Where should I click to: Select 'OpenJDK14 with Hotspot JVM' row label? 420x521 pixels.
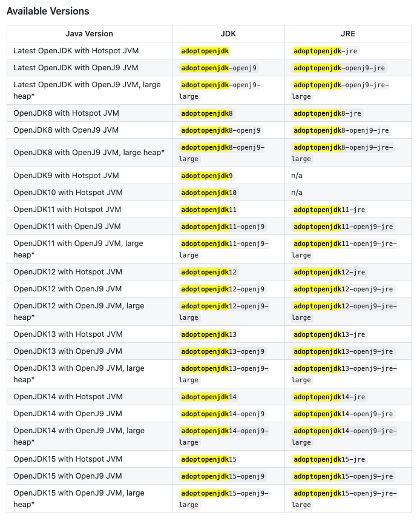(68, 397)
